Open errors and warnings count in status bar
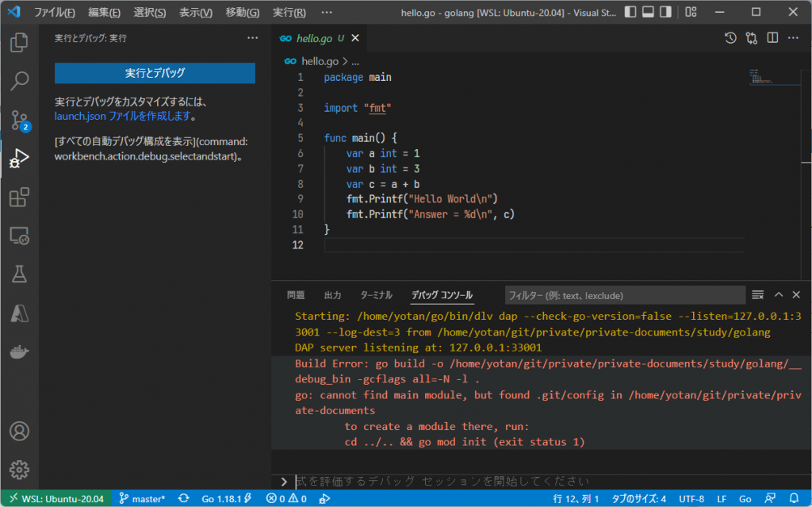Viewport: 812px width, 507px height. [286, 499]
